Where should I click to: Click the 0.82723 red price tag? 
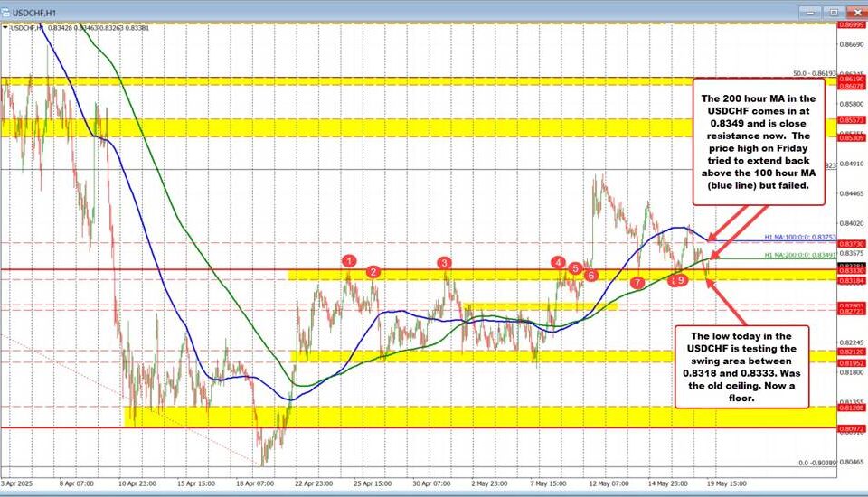tap(852, 312)
